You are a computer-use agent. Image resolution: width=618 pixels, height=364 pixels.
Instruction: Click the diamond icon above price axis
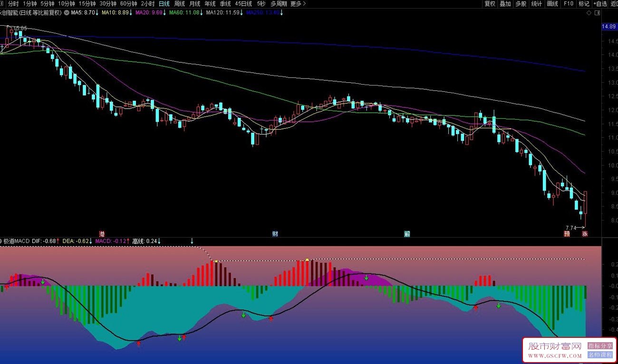click(x=589, y=13)
